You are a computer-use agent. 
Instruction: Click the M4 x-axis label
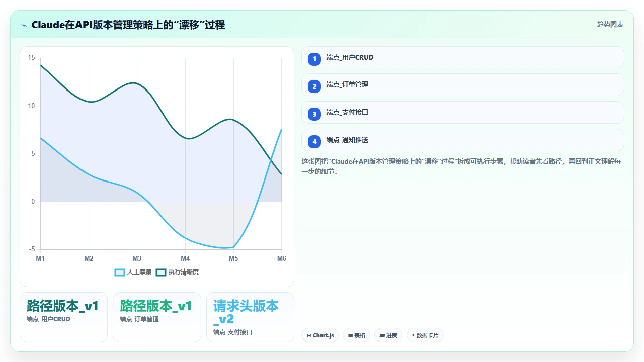pos(185,258)
